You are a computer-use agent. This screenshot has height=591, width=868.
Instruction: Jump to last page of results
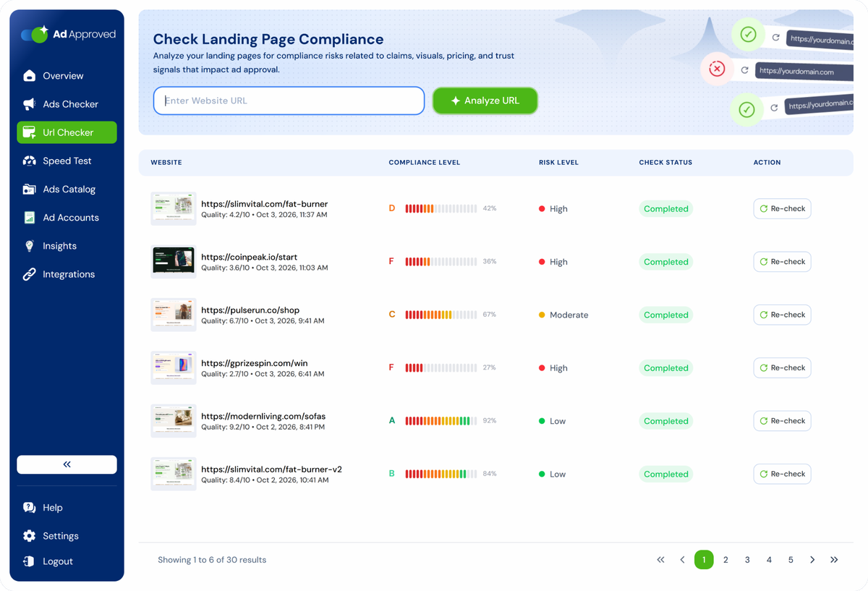[834, 560]
